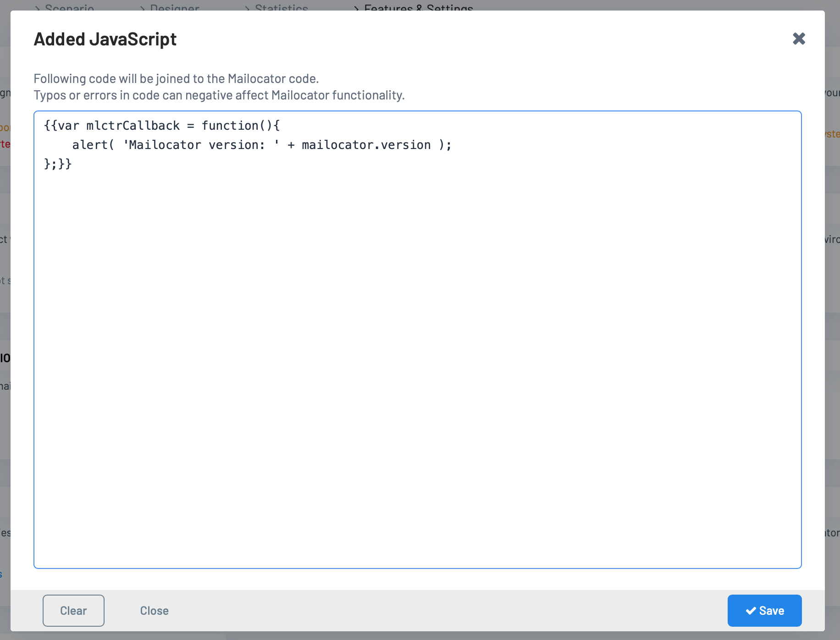Save the added JavaScript
Image resolution: width=840 pixels, height=640 pixels.
pos(764,610)
